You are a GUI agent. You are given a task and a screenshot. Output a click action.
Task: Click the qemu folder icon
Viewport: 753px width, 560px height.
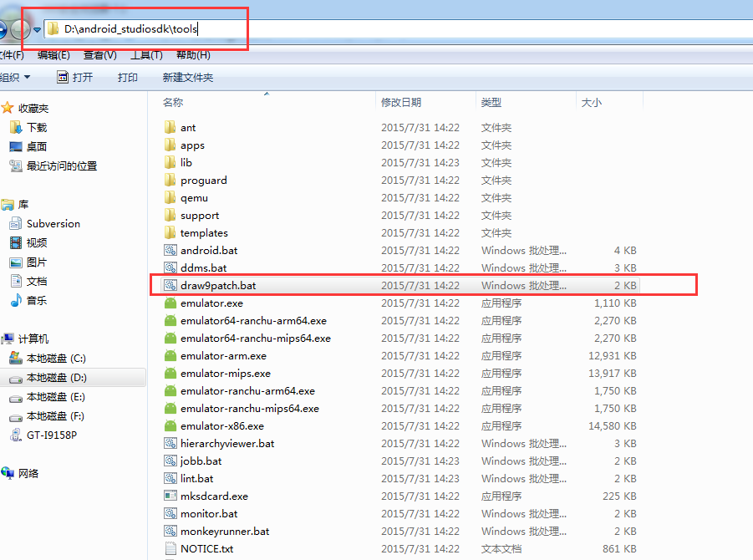(x=170, y=197)
